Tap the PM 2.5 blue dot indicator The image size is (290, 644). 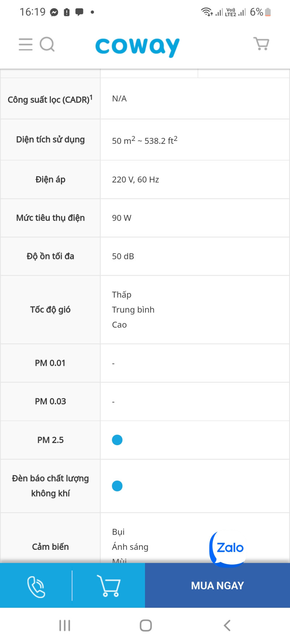coord(117,440)
